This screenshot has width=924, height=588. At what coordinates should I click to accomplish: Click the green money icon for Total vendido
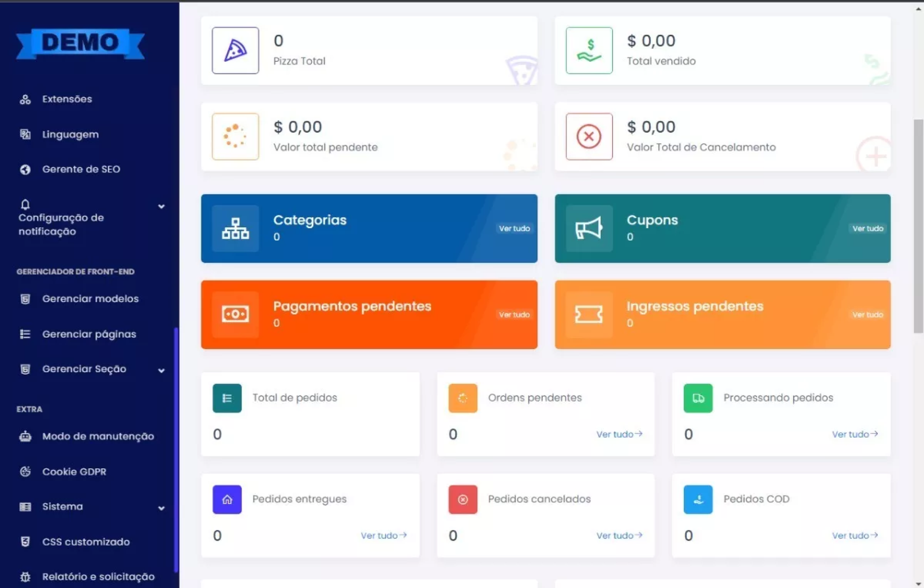(x=589, y=50)
